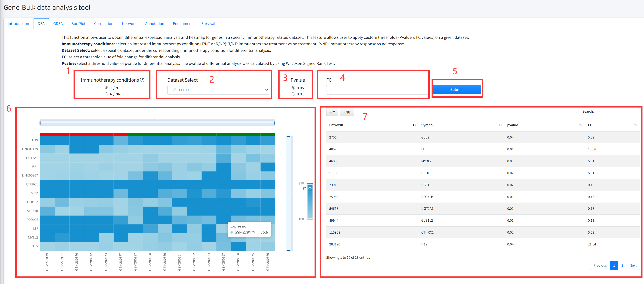The image size is (644, 284).
Task: Sort table by EntrezID column arrows
Action: [x=414, y=125]
